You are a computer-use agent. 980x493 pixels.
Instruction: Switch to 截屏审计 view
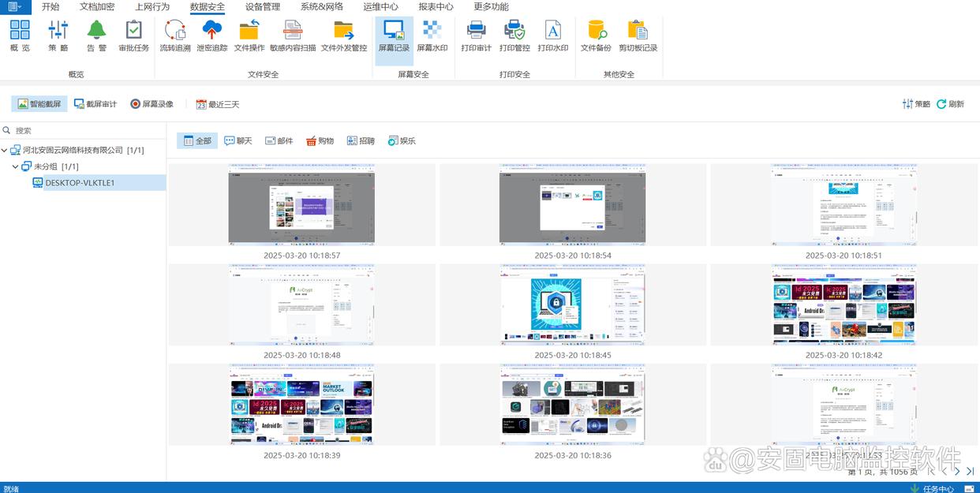click(95, 104)
